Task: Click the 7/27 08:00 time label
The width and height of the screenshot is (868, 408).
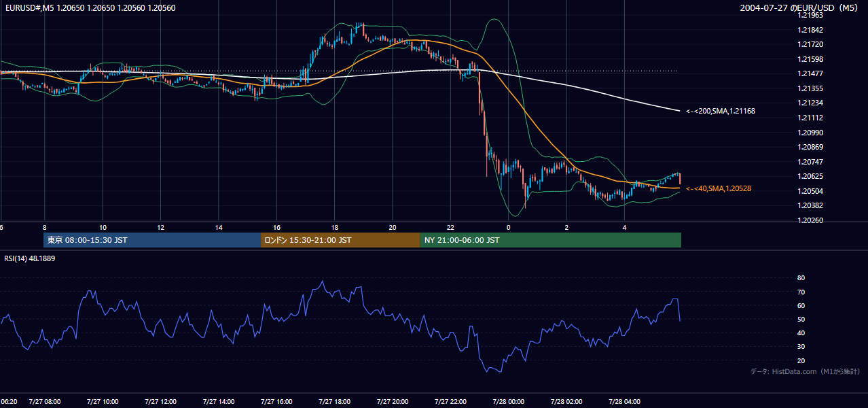Action: pos(45,401)
